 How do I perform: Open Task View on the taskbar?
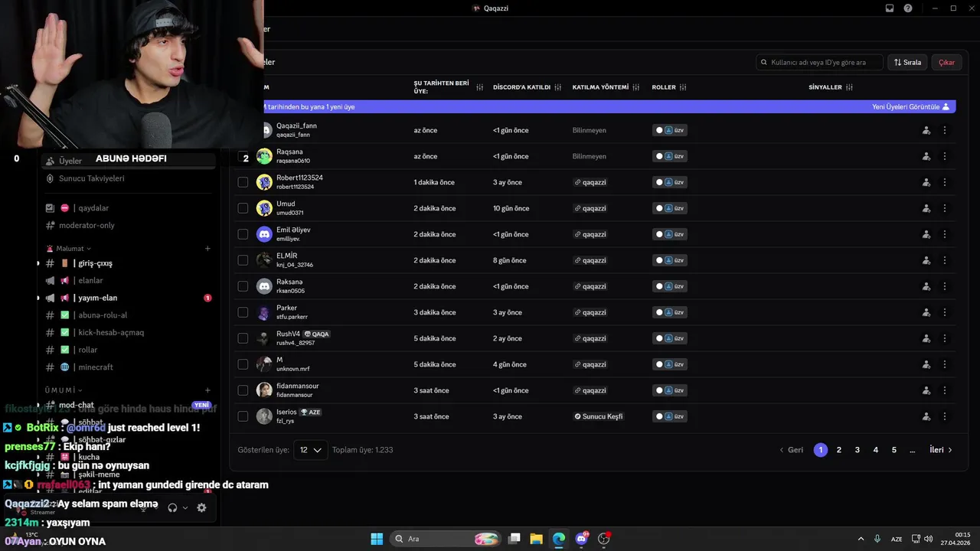514,539
